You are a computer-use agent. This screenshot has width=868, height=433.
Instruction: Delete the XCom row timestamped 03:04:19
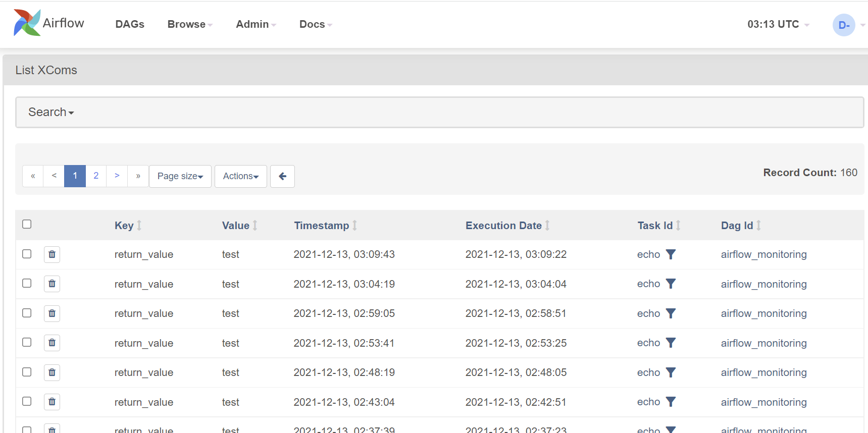pyautogui.click(x=52, y=284)
